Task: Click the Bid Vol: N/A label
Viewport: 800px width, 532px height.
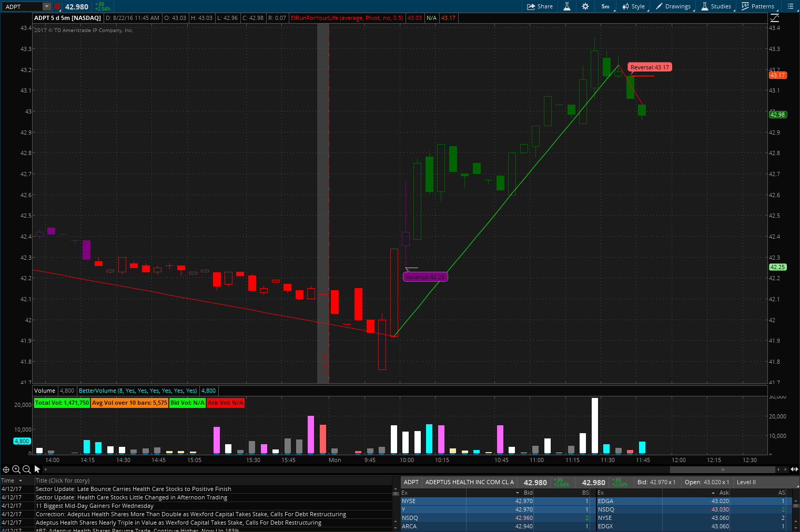Action: click(187, 403)
